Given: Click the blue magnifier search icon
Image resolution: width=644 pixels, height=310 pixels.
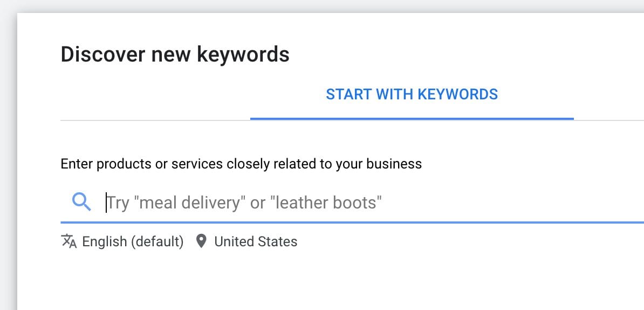Looking at the screenshot, I should point(81,203).
